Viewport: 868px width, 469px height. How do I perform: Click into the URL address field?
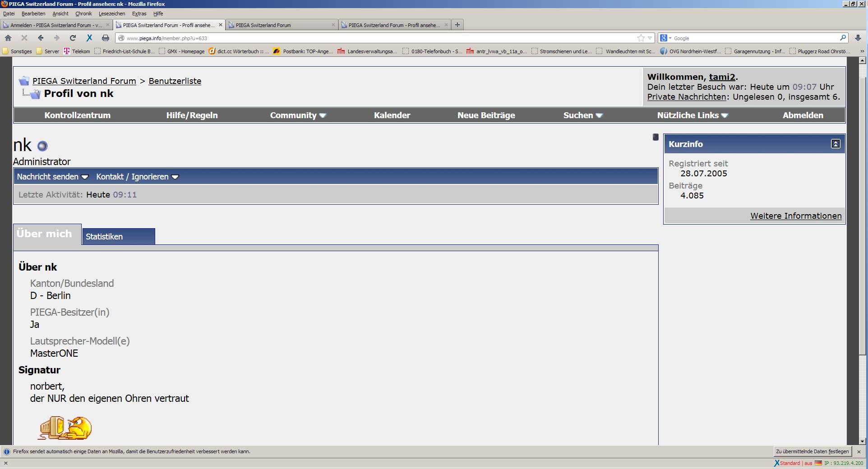[374, 38]
